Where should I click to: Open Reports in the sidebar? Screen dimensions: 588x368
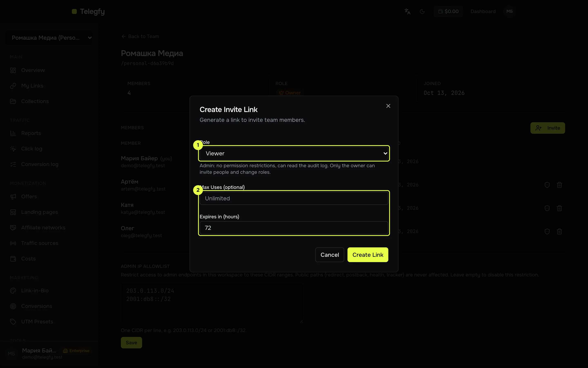[31, 133]
